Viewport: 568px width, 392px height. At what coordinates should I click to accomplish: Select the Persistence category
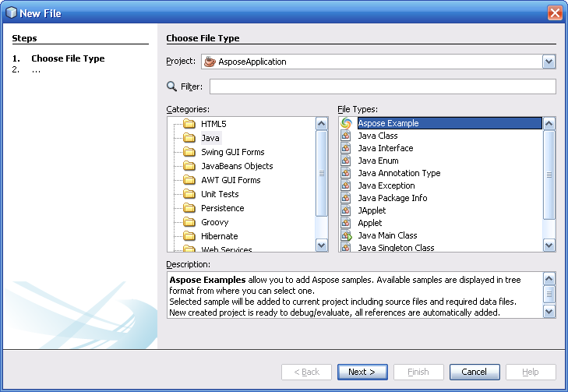click(x=223, y=208)
